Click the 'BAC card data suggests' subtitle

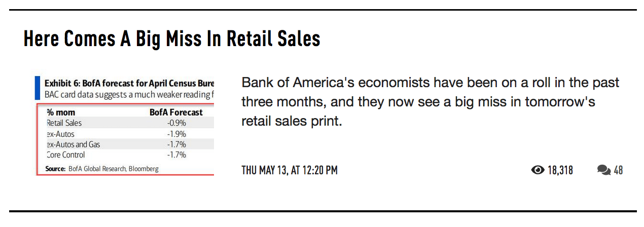tap(129, 94)
